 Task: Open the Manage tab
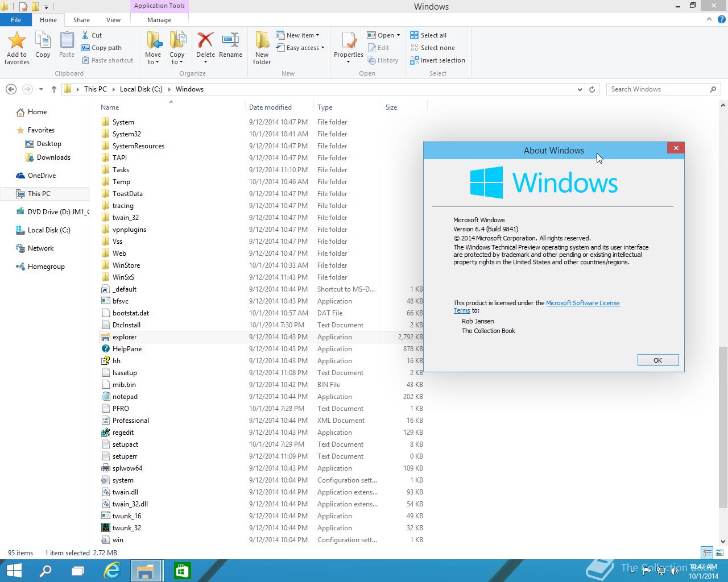[159, 19]
